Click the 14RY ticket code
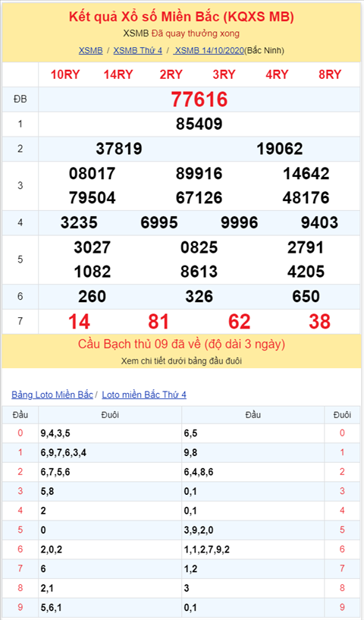This screenshot has width=364, height=620. (118, 74)
